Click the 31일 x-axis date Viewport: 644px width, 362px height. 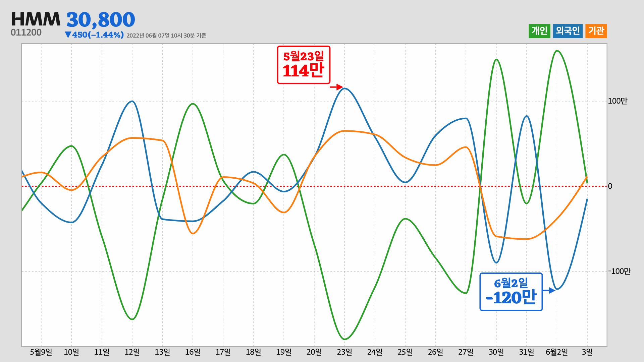pyautogui.click(x=527, y=352)
